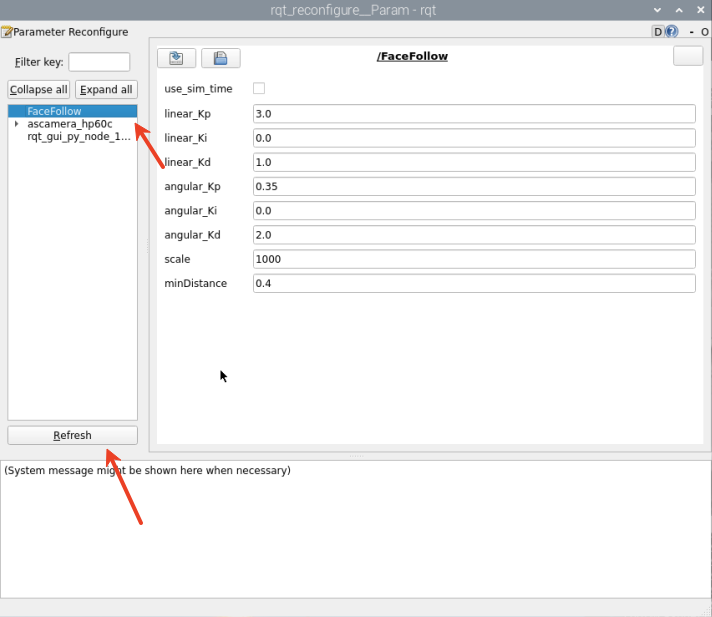Toggle the use_sim_time checkbox
The height and width of the screenshot is (617, 712).
pos(259,89)
